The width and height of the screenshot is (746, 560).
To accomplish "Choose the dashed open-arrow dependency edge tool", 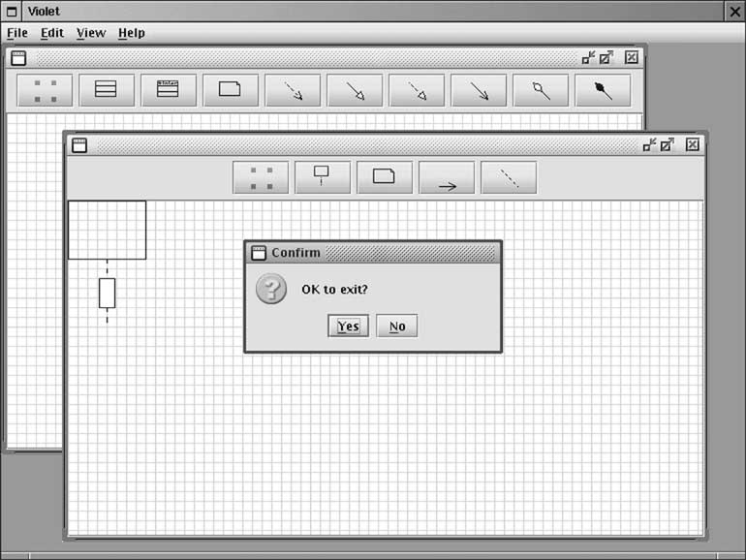I will pos(293,90).
